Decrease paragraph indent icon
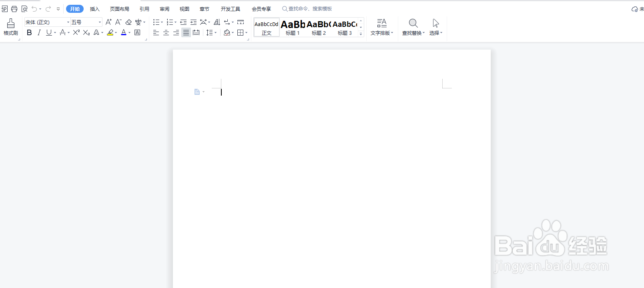The image size is (644, 288). click(x=183, y=22)
